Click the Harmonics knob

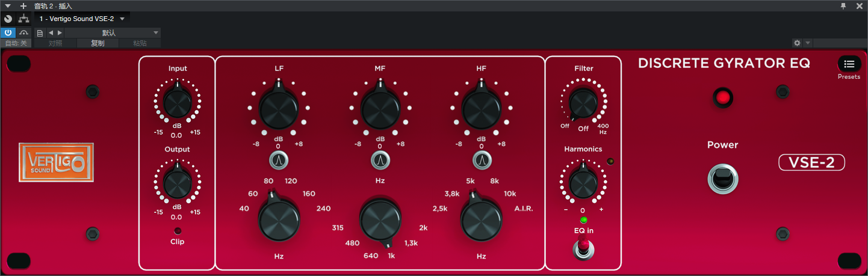(583, 183)
